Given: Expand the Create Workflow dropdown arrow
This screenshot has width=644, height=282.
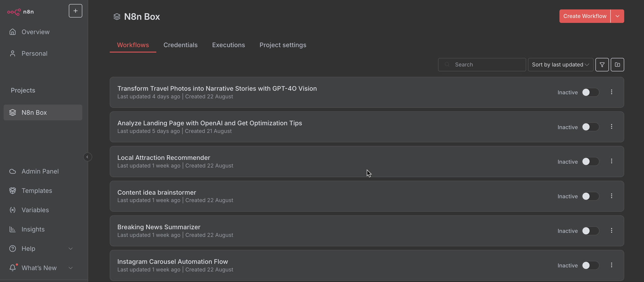Looking at the screenshot, I should 617,16.
